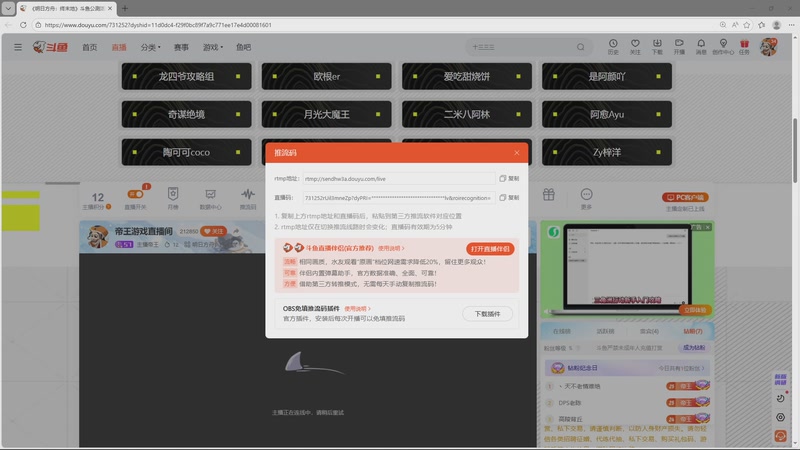Click the 关注 follow button in room header
Screen dimensions: 800x450
click(214, 231)
